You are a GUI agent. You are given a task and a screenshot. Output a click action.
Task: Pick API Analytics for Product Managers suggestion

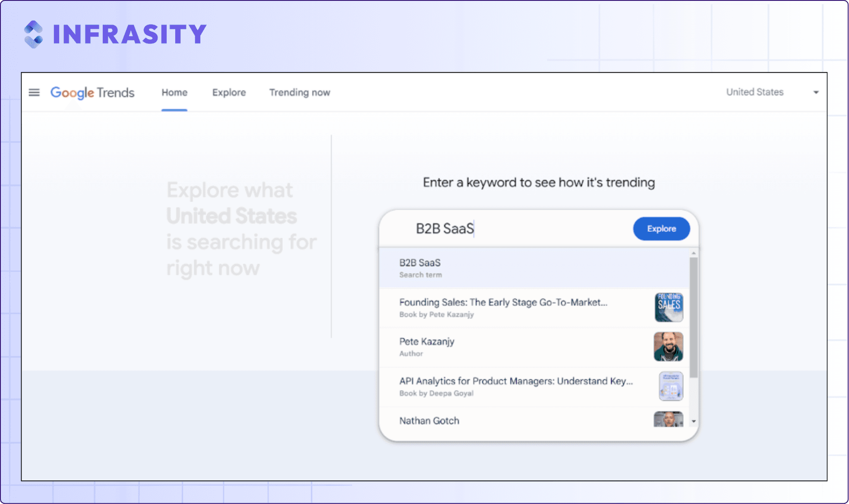(x=534, y=387)
